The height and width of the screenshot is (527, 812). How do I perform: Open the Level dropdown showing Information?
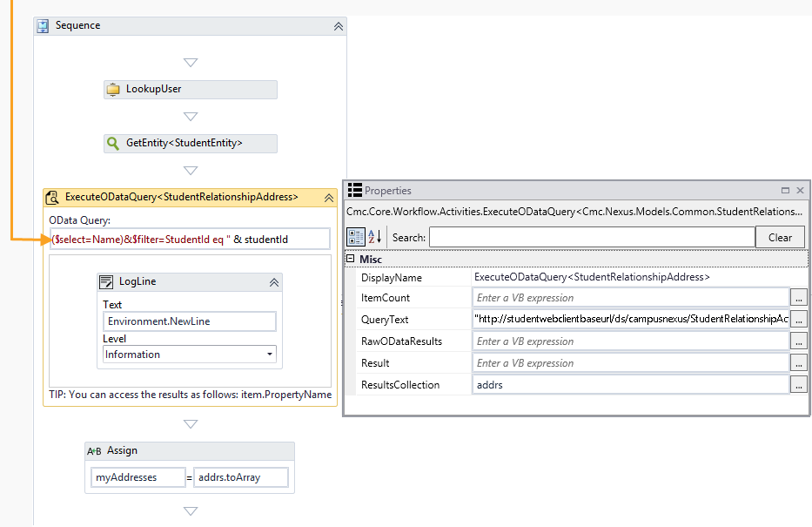(190, 355)
